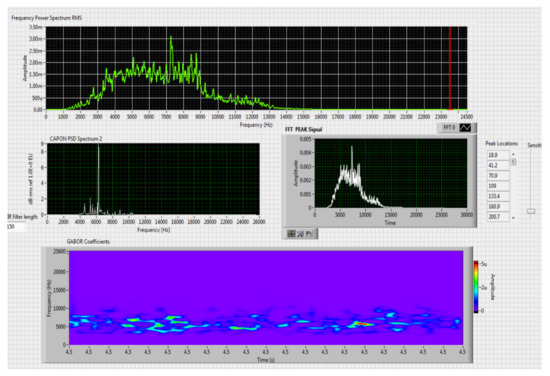Click the red hot spot in Gabor spectrogram
Screen dimensions: 550x376
pyautogui.click(x=363, y=324)
